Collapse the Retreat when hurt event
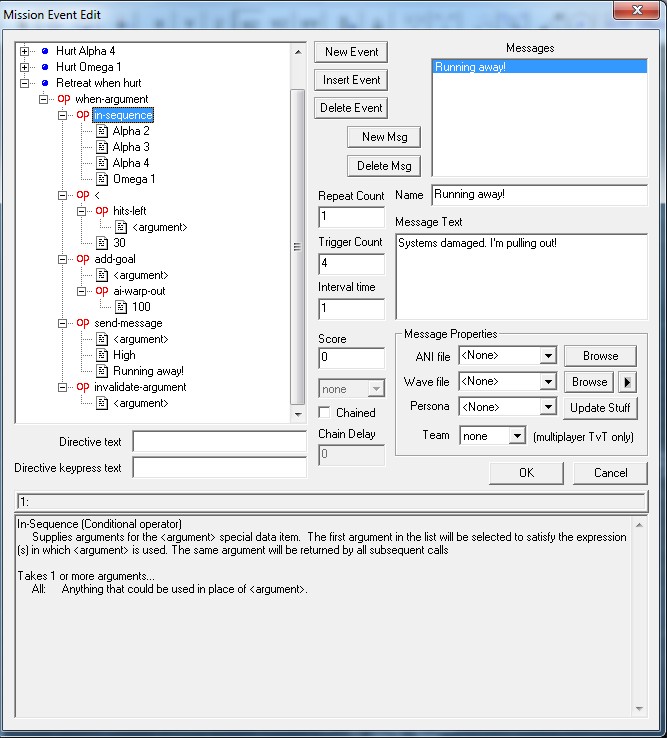667x738 pixels. pos(25,83)
